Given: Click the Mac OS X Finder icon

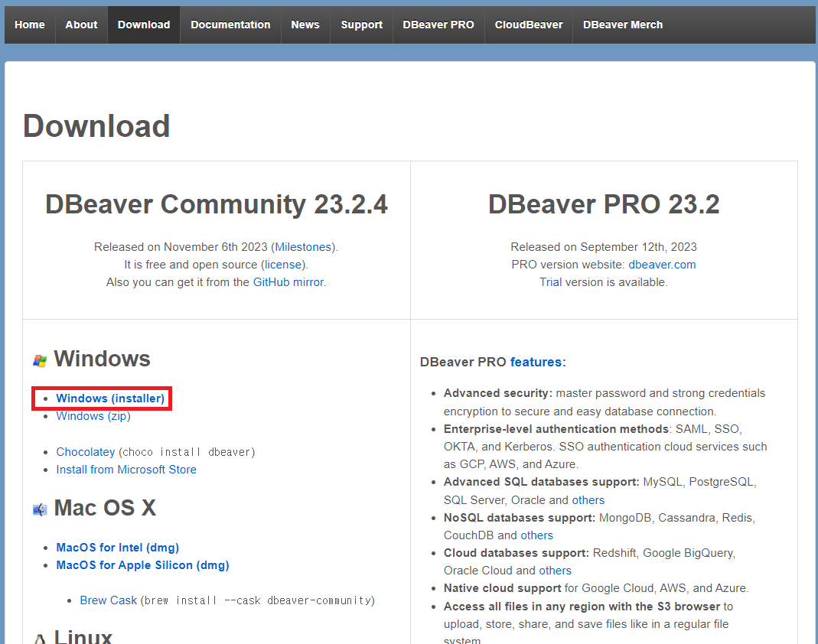Looking at the screenshot, I should pos(40,509).
